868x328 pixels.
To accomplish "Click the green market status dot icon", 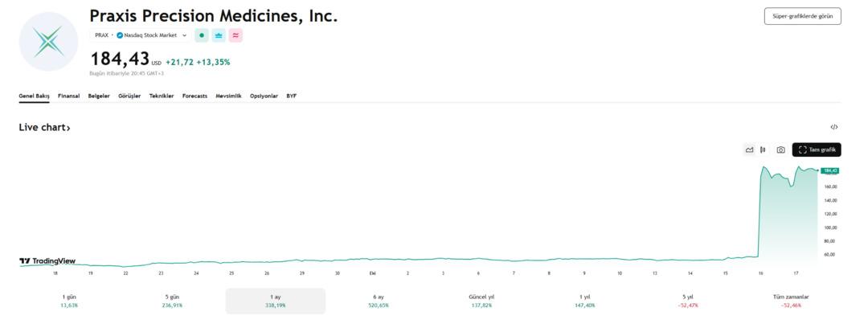I will (x=202, y=35).
